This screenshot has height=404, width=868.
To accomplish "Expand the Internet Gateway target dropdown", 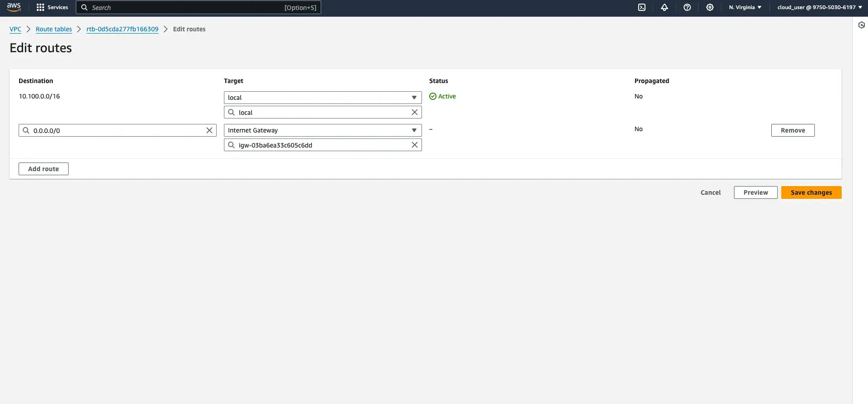I will (x=322, y=130).
